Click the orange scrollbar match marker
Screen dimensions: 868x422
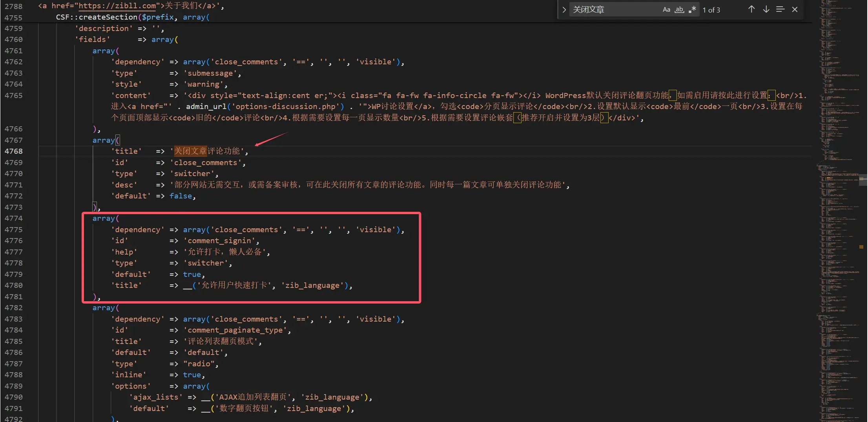tap(861, 247)
